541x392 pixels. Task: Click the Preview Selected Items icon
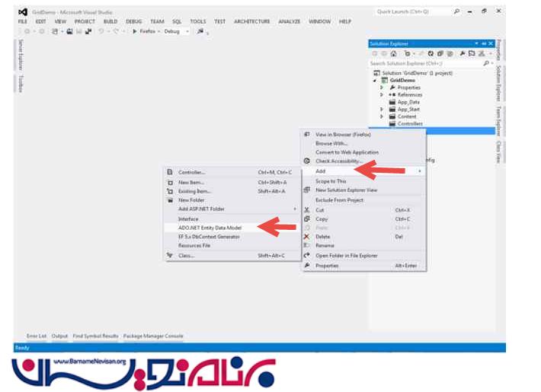click(x=472, y=53)
